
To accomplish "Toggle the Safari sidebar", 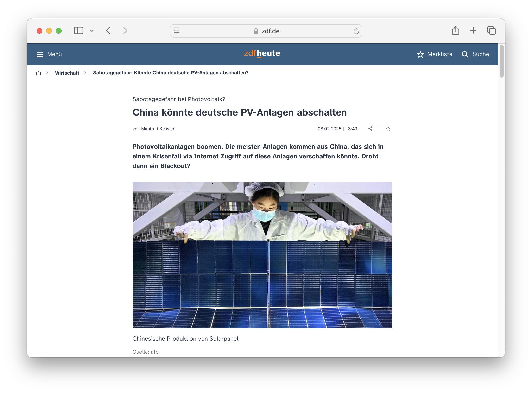I will (79, 31).
